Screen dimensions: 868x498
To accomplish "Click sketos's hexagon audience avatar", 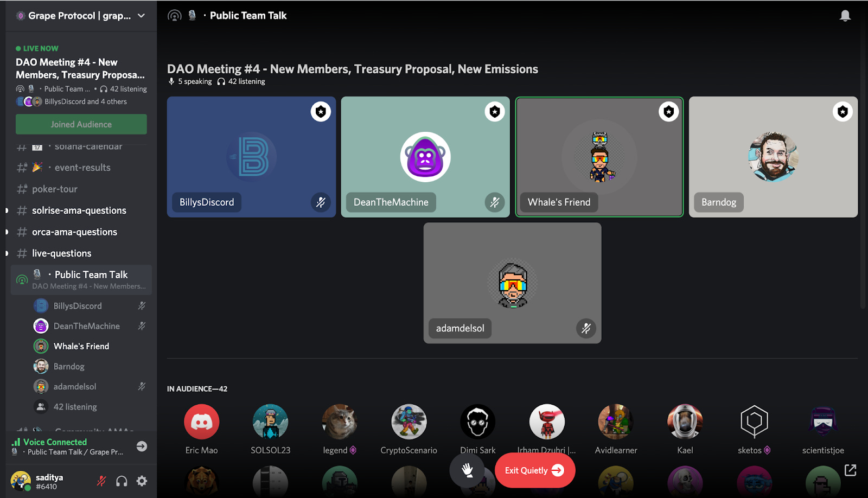I will 754,422.
